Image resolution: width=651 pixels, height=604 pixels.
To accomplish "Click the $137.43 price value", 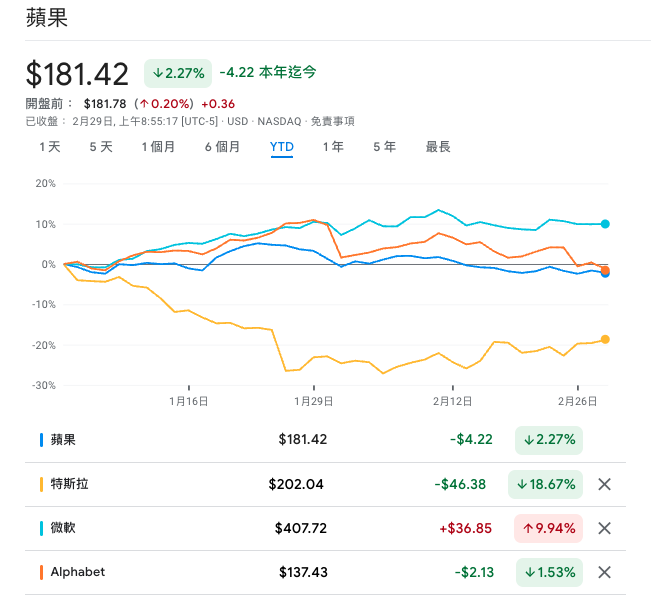I will click(x=303, y=572).
